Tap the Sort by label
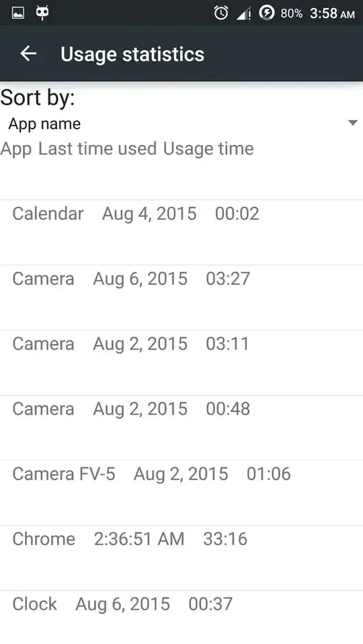363x644 pixels. tap(38, 98)
